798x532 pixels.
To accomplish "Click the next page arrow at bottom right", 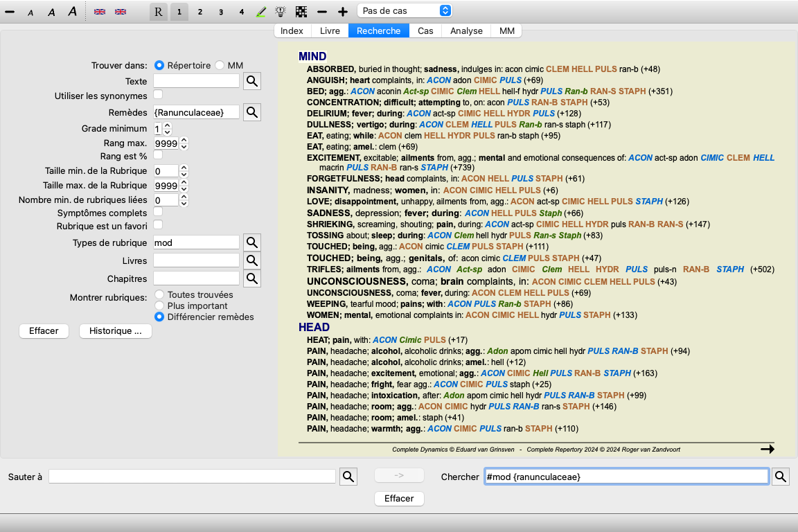I will (768, 449).
